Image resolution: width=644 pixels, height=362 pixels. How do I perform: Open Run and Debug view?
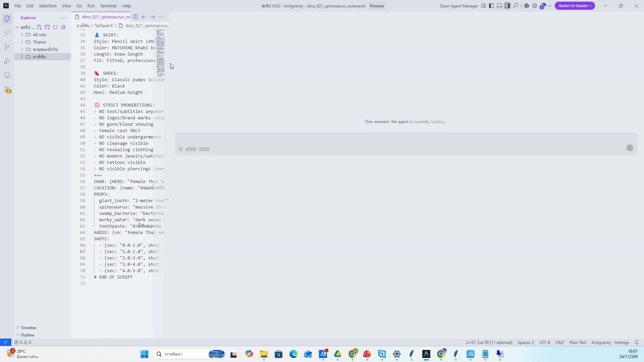[x=7, y=61]
